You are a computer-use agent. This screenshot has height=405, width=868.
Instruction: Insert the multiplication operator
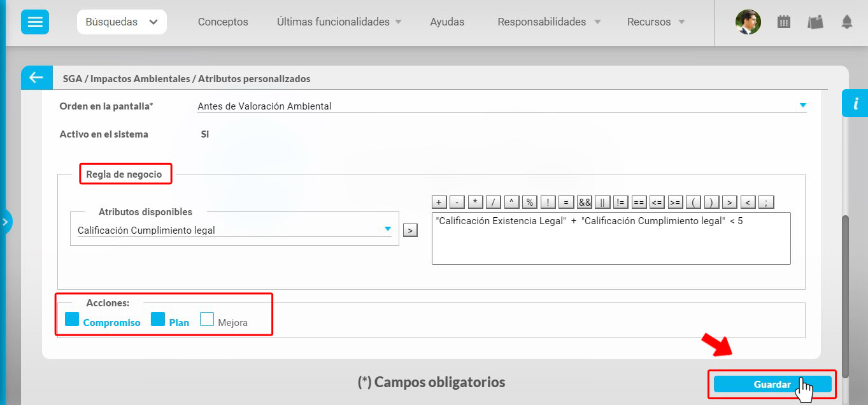click(476, 202)
